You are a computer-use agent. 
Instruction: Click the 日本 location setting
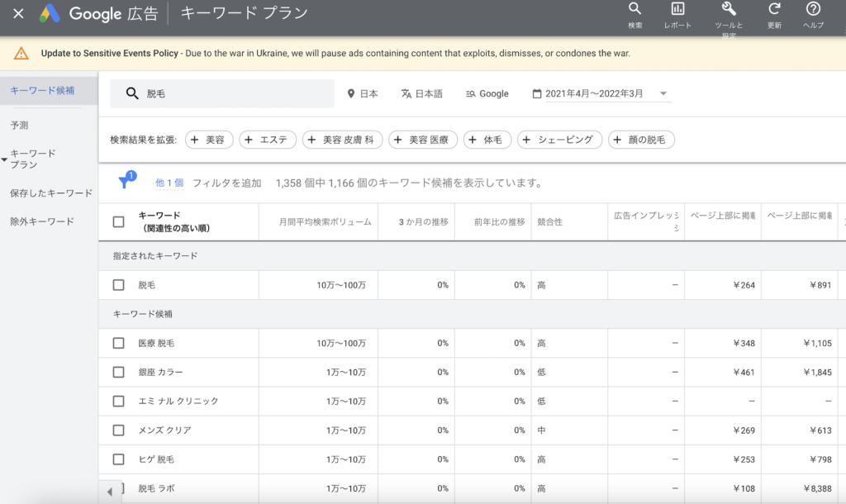[x=363, y=94]
